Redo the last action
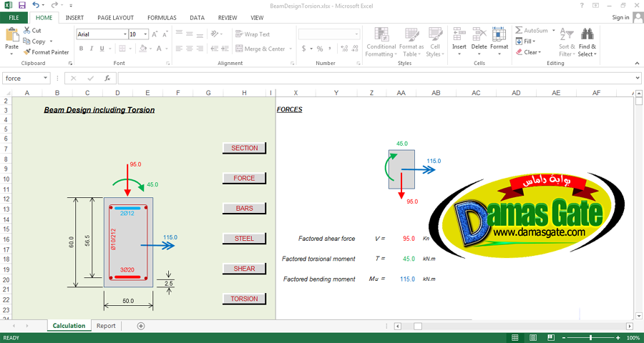This screenshot has height=343, width=644. point(54,5)
